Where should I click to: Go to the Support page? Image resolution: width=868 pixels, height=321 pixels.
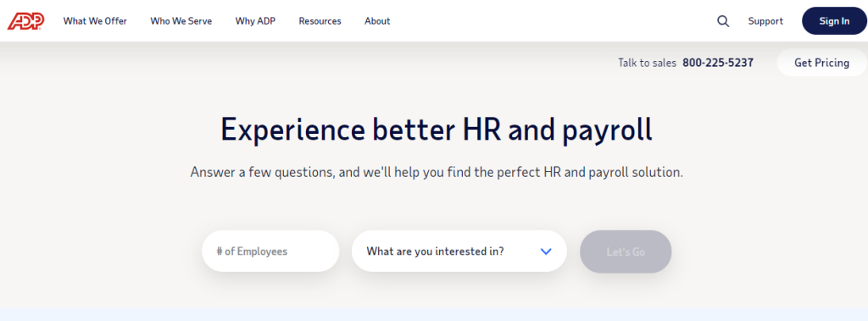tap(765, 21)
